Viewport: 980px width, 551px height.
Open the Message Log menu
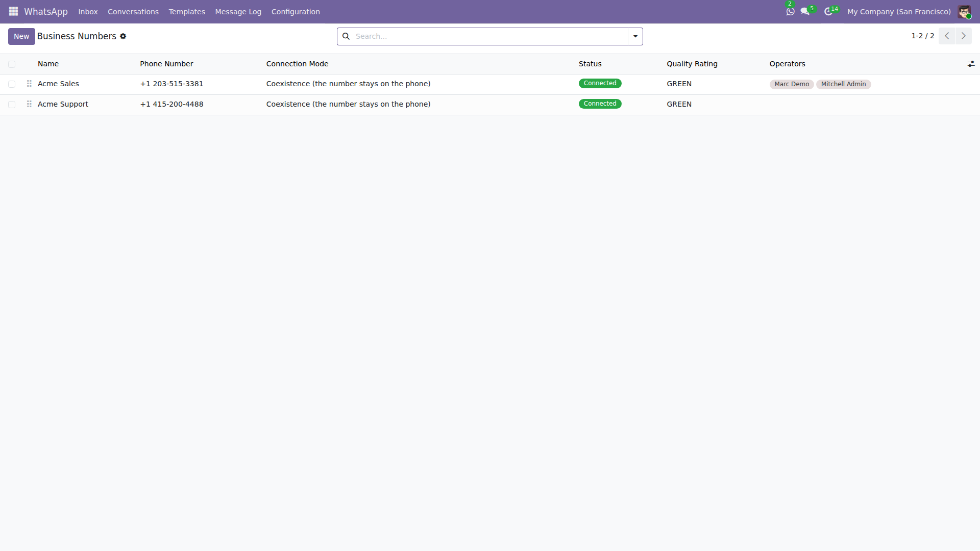click(238, 12)
